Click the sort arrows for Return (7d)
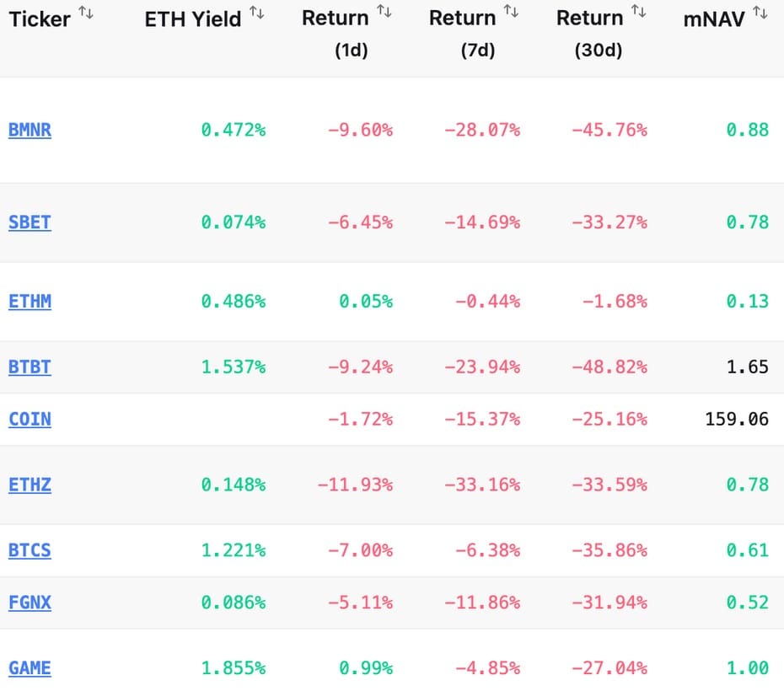The image size is (784, 691). pyautogui.click(x=512, y=12)
